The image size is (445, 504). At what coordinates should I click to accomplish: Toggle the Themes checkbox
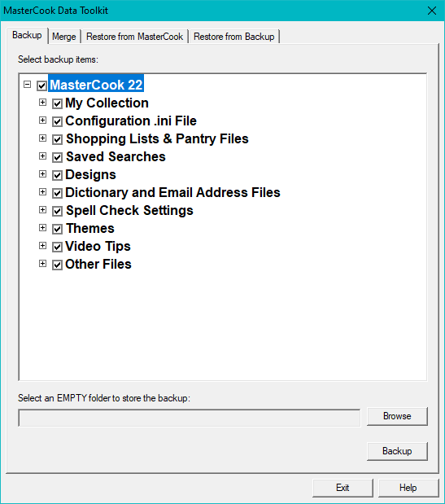pyautogui.click(x=57, y=229)
